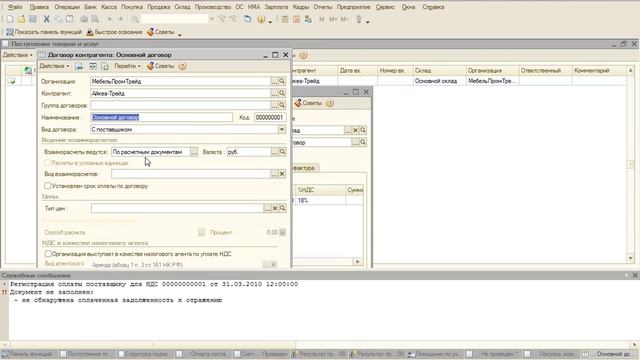This screenshot has width=640, height=360.
Task: Expand the 'Вид договора' dropdown arrow
Action: 282,129
